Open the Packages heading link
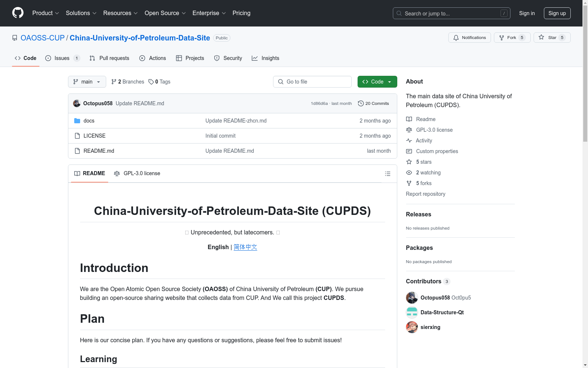Image resolution: width=588 pixels, height=368 pixels. (419, 248)
